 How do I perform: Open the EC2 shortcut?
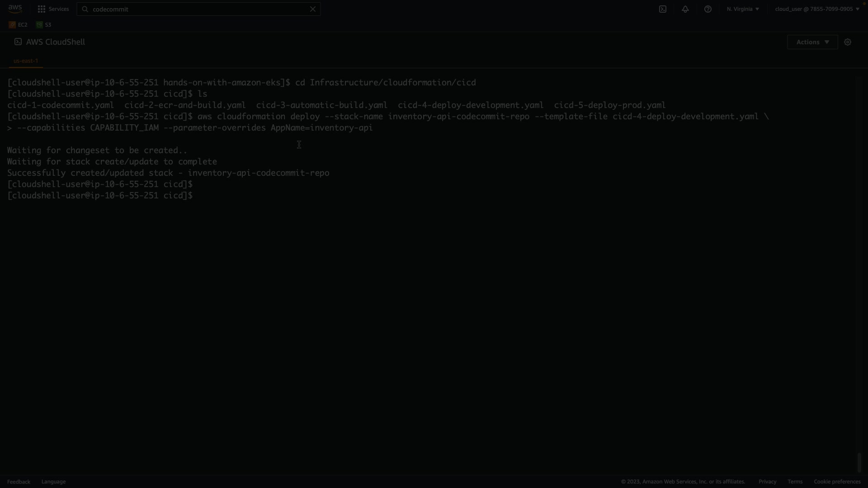pos(18,25)
